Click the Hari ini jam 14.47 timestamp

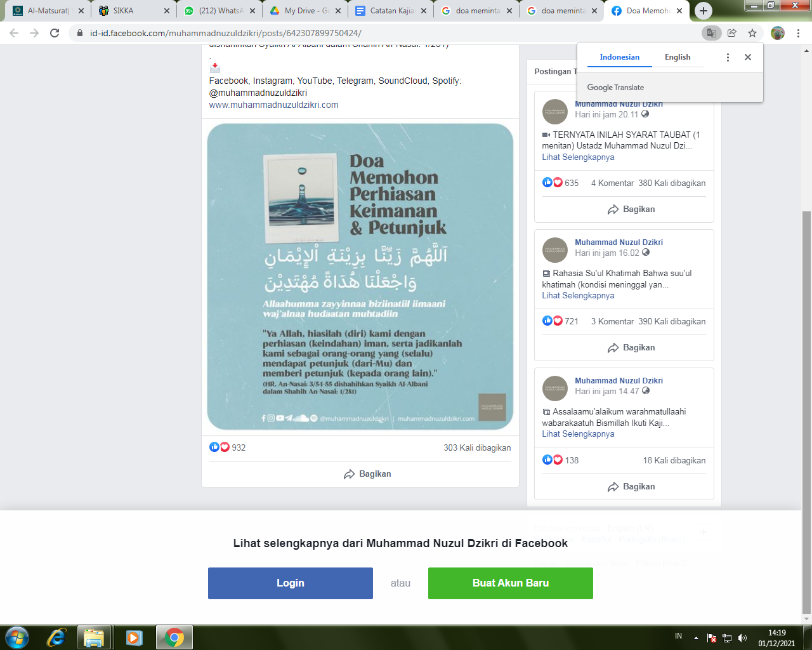pos(607,391)
